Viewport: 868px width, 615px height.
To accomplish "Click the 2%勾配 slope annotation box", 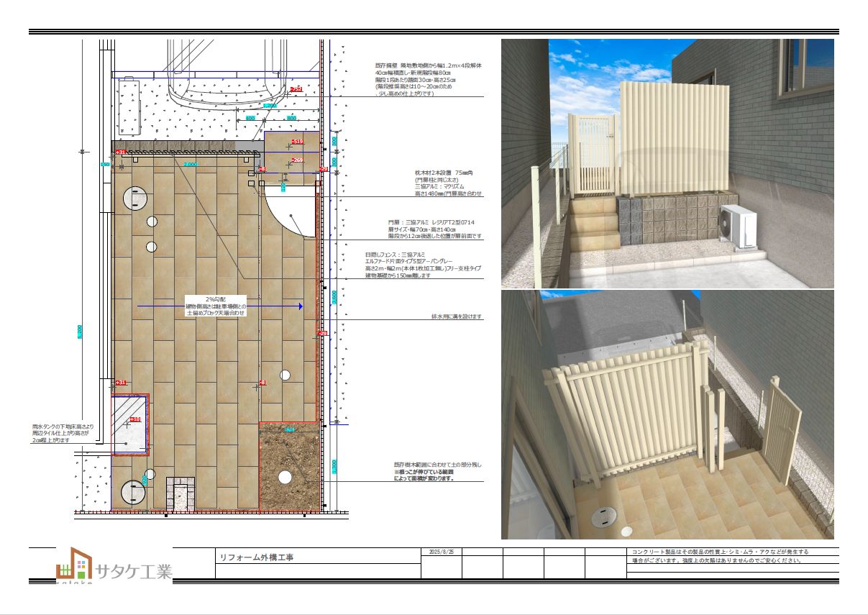I will point(216,306).
